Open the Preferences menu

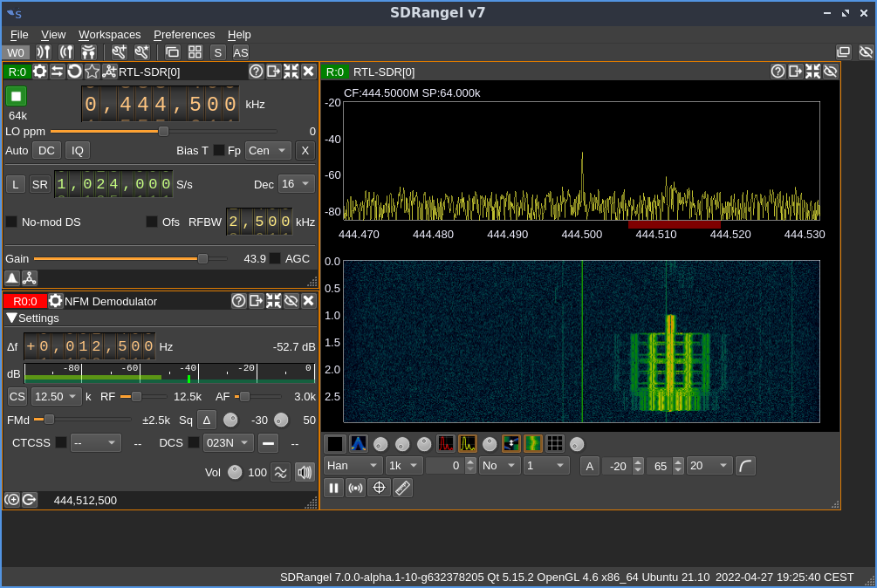[184, 34]
